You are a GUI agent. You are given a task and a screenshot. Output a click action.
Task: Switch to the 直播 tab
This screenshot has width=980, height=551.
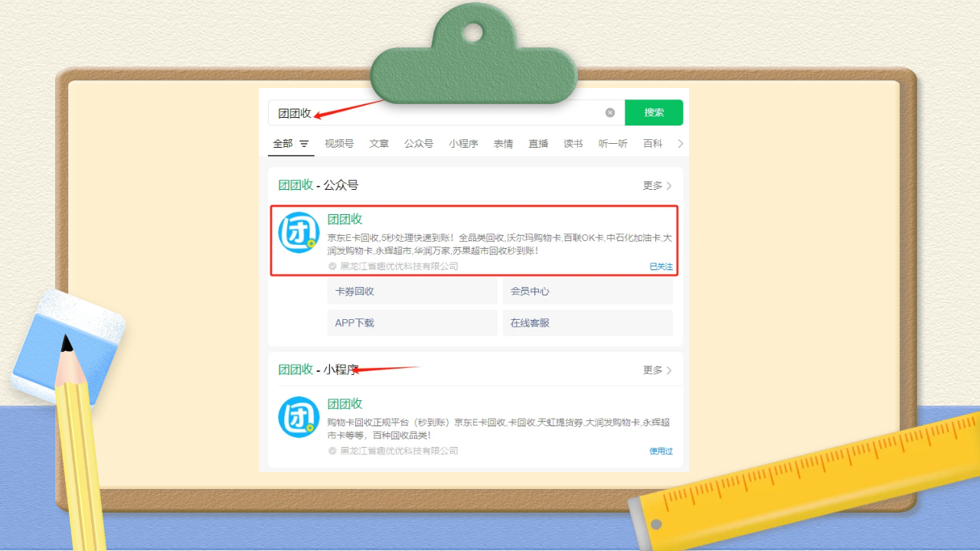pyautogui.click(x=538, y=144)
